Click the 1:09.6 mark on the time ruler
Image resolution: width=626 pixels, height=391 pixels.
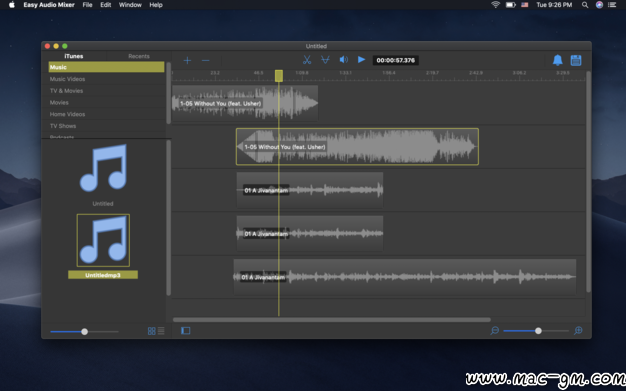pos(302,73)
